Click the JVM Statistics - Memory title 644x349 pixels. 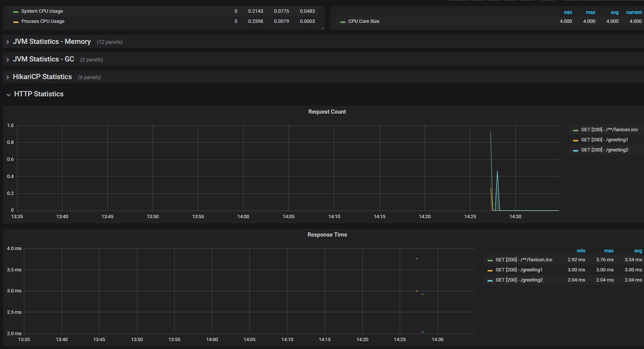pyautogui.click(x=52, y=42)
